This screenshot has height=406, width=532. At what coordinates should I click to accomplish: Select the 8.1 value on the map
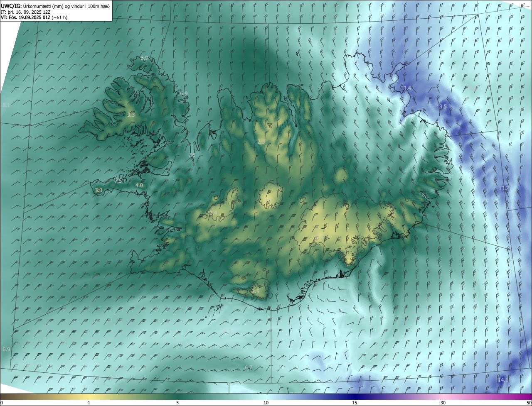(x=6, y=105)
